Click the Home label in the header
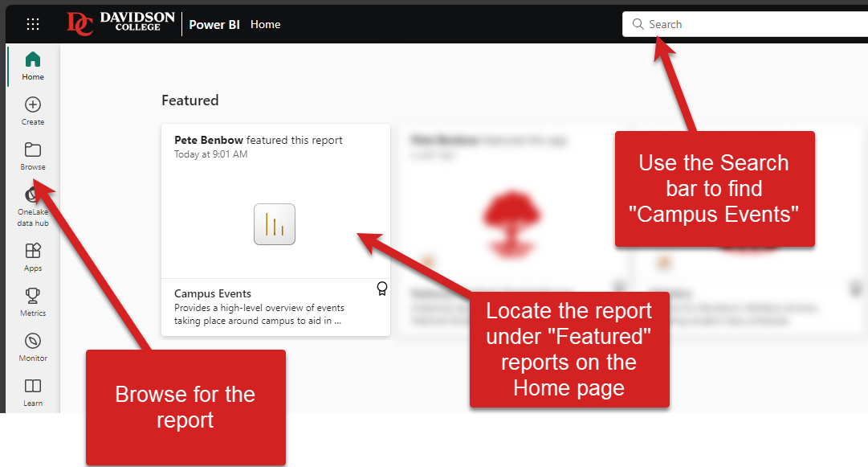Screen dimensions: 868x467 (265, 24)
